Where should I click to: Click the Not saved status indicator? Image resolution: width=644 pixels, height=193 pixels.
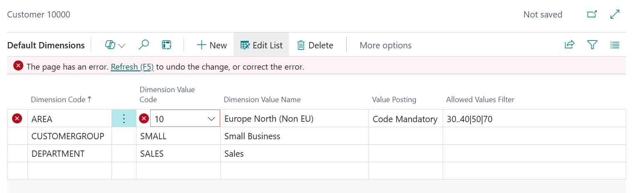click(x=542, y=15)
